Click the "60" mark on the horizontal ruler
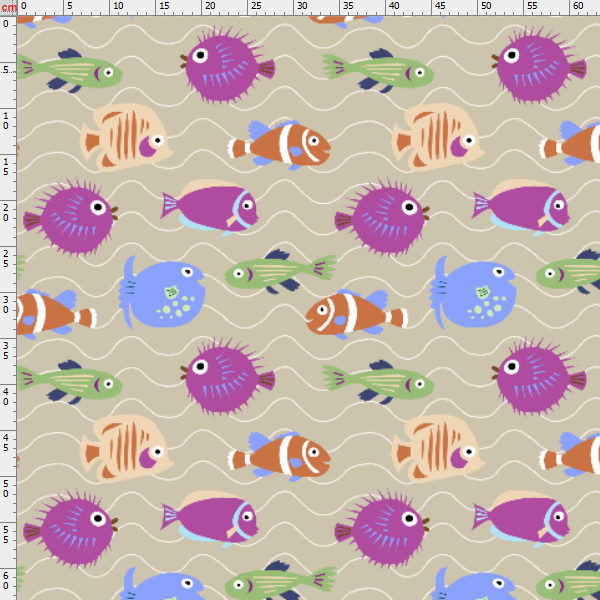This screenshot has width=600, height=600. click(x=578, y=6)
